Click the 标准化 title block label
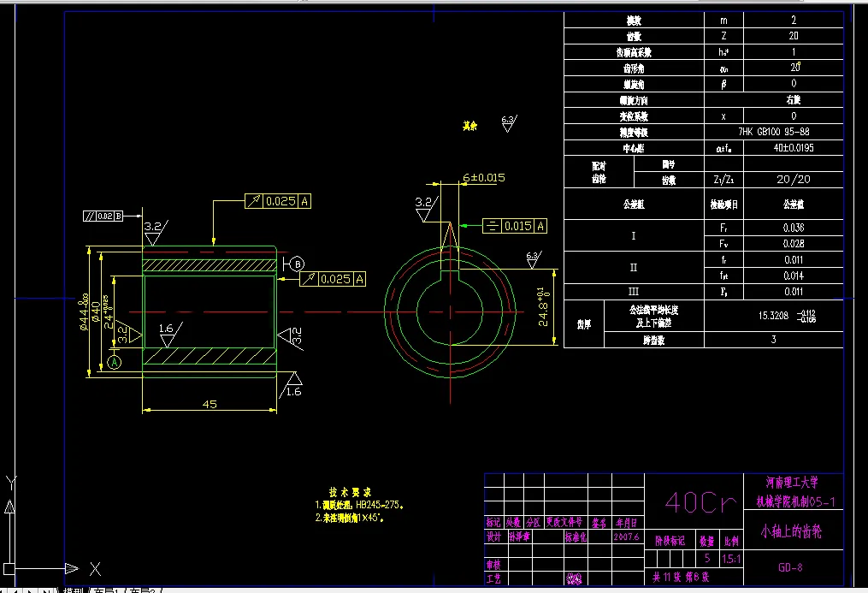Viewport: 868px width, 593px height. point(576,537)
